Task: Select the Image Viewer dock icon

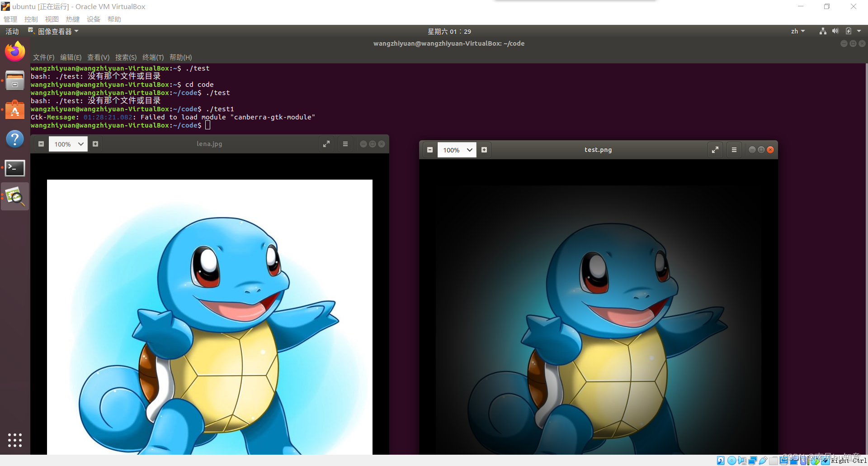Action: 15,196
